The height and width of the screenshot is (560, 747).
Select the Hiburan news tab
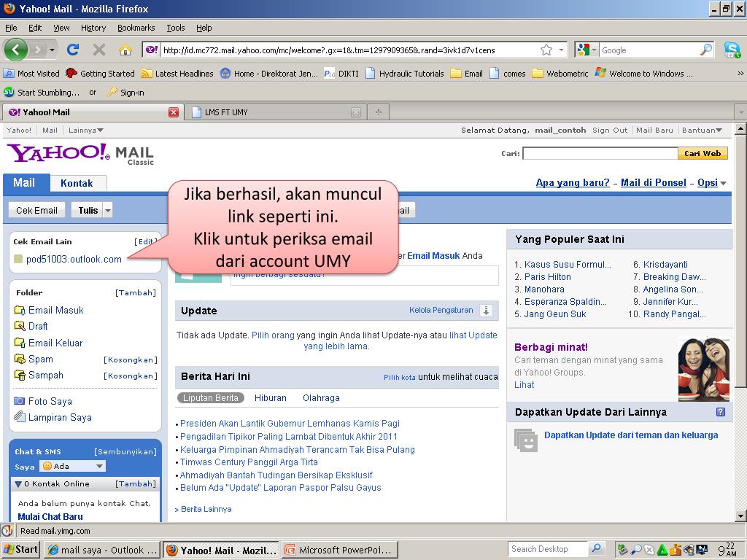tap(270, 397)
